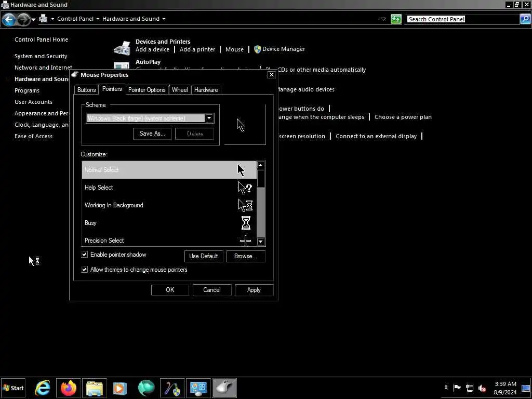Click Choose a power plan link
The height and width of the screenshot is (399, 532).
403,117
